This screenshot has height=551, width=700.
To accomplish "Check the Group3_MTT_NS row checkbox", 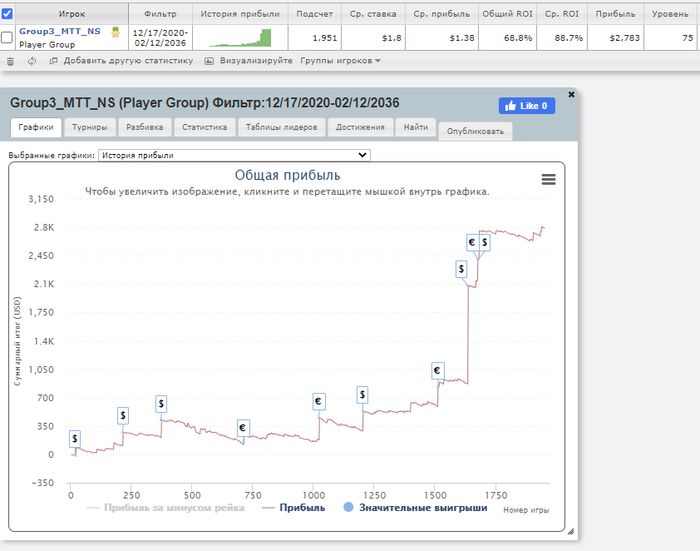I will coord(7,37).
